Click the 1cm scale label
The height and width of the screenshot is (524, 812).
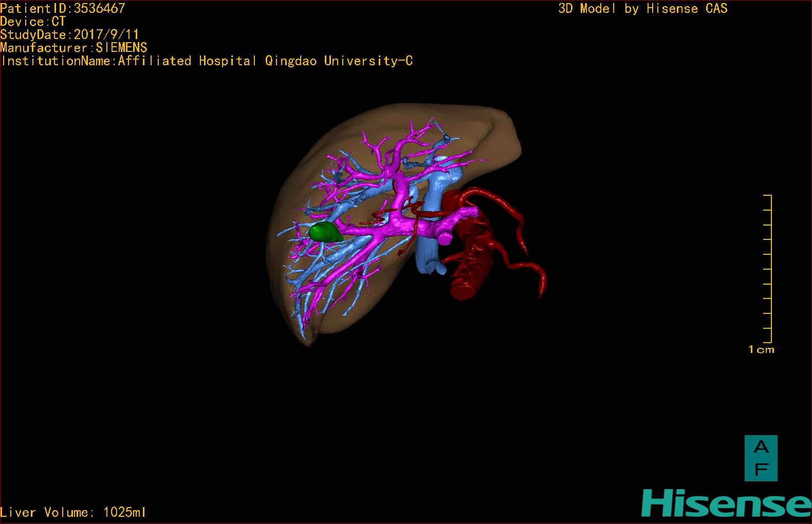(761, 350)
